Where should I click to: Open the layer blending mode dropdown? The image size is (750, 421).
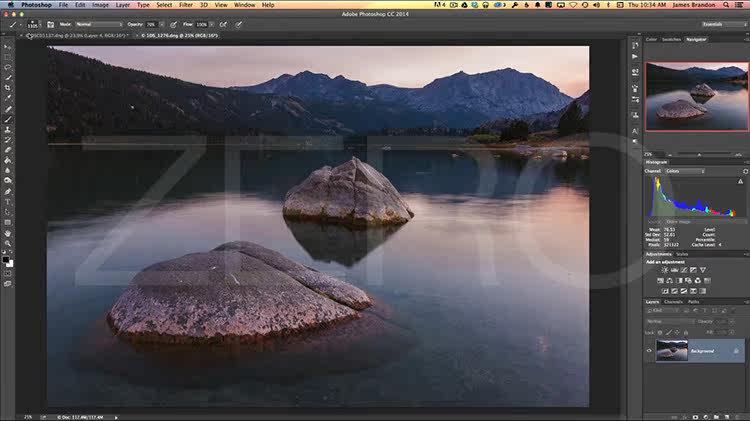click(x=669, y=321)
